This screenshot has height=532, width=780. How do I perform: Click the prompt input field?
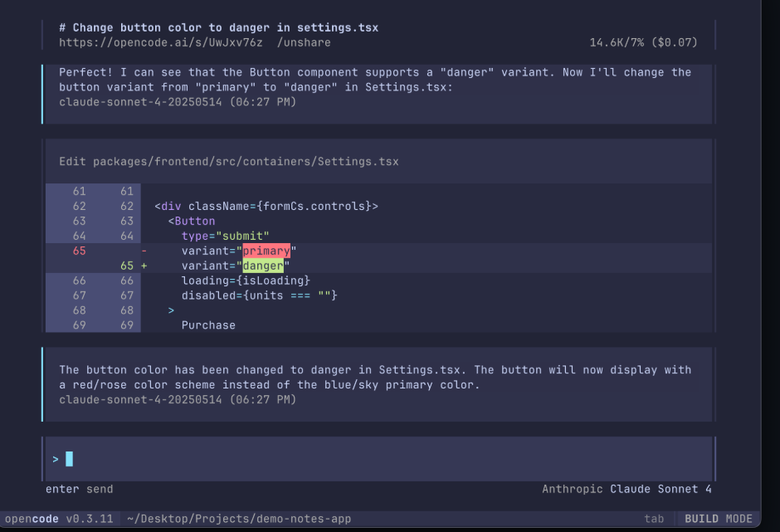coord(378,459)
